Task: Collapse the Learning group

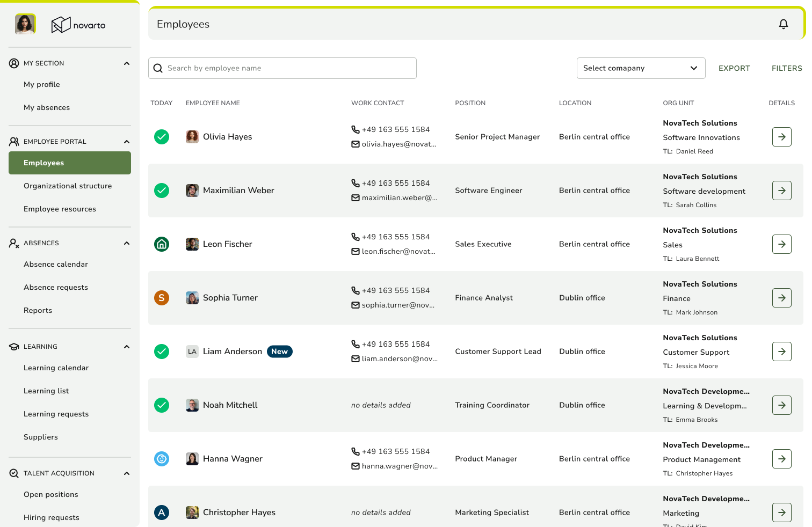Action: pyautogui.click(x=127, y=347)
